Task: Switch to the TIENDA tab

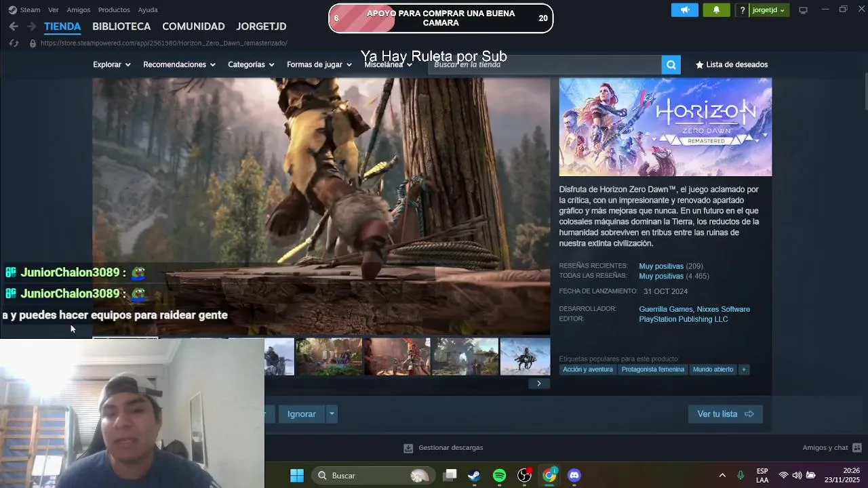Action: [x=62, y=26]
